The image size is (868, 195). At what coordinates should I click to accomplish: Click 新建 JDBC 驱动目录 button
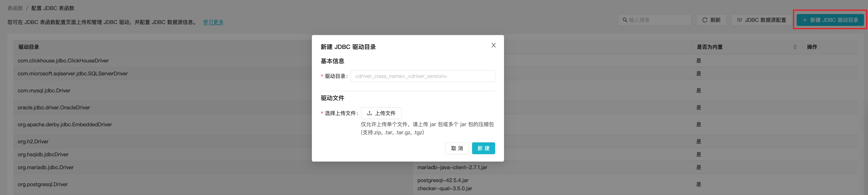[x=830, y=20]
